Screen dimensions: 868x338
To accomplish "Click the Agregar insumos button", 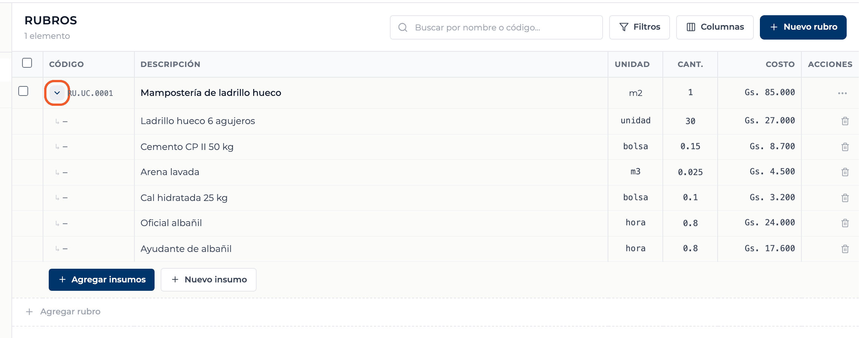I will click(x=102, y=280).
